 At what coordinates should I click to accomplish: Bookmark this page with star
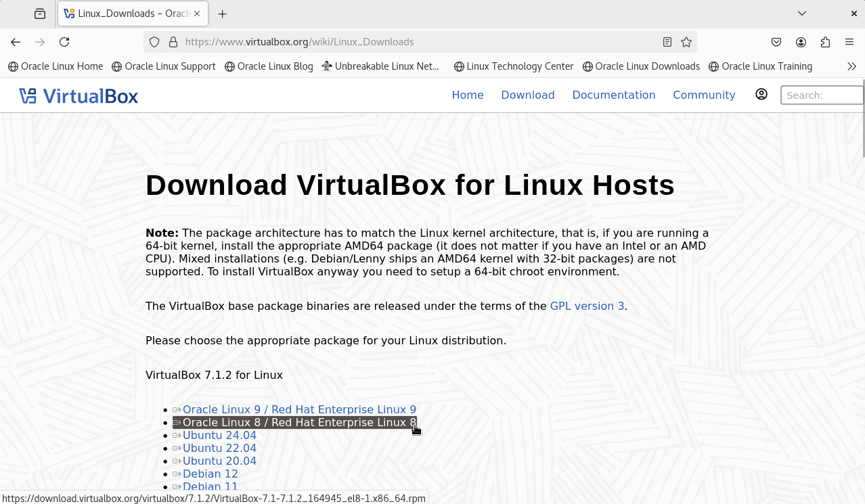click(686, 42)
